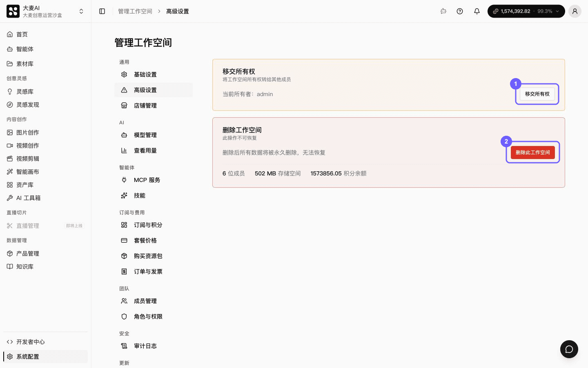The image size is (588, 368).
Task: Click the 审计日志 log icon
Action: pos(124,346)
